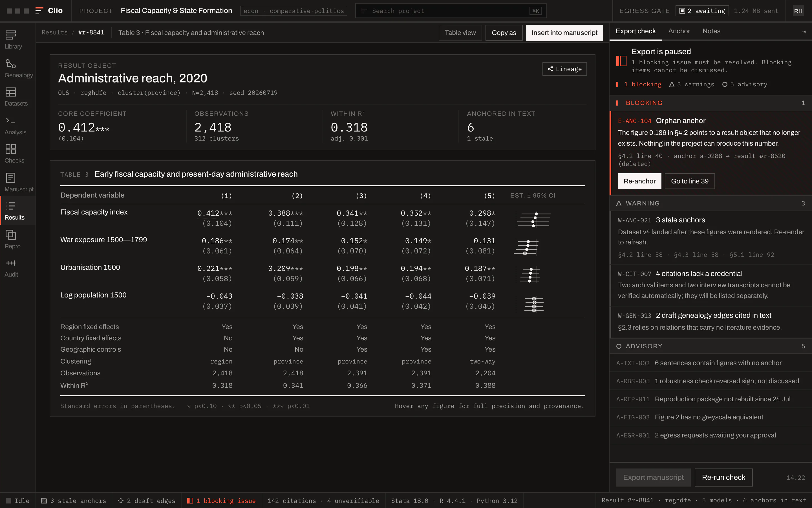Open the Library sidebar icon
The height and width of the screenshot is (508, 812).
coord(11,35)
